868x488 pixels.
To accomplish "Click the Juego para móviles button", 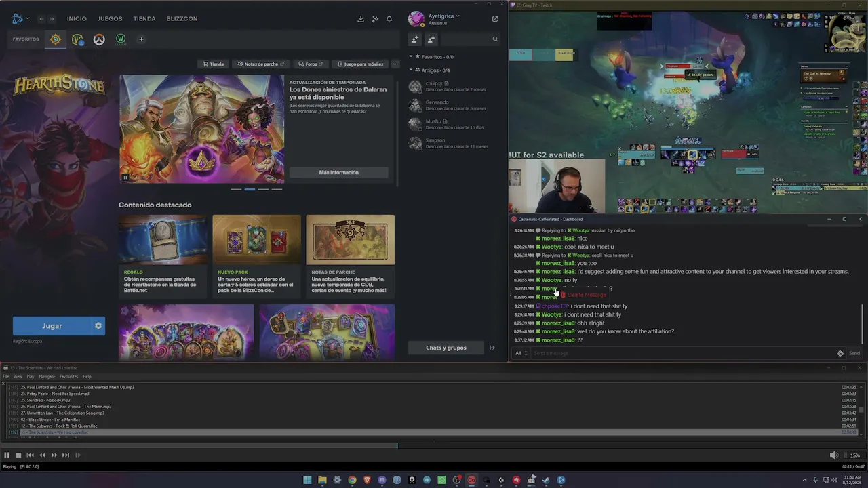I will pos(360,64).
